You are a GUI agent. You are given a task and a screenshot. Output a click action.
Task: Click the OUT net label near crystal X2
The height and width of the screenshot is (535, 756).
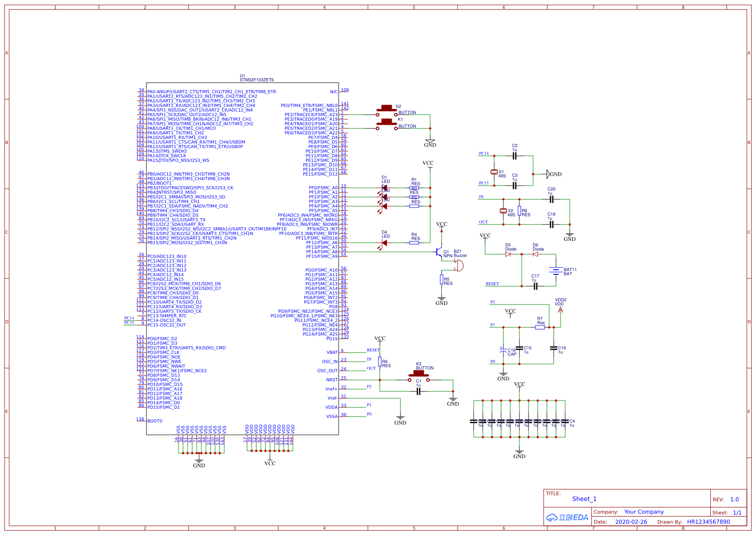click(484, 222)
